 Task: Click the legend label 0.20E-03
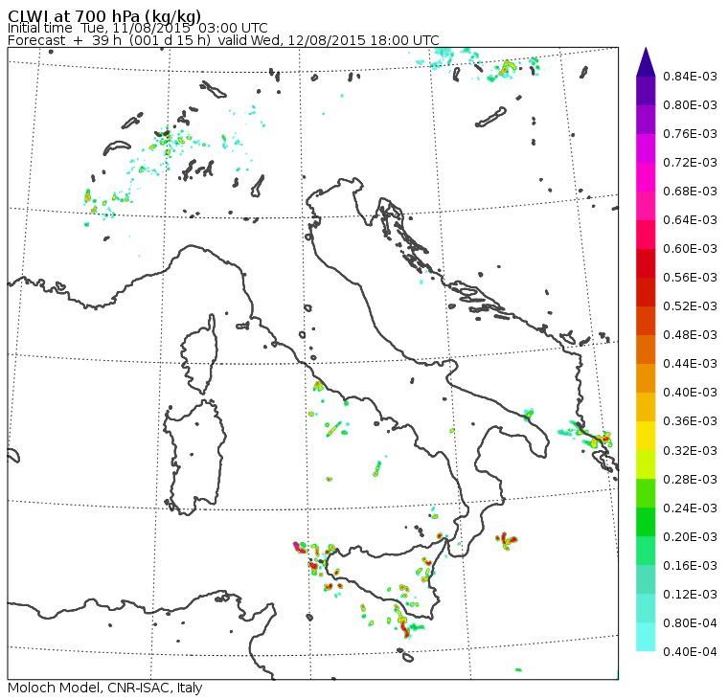(x=690, y=536)
